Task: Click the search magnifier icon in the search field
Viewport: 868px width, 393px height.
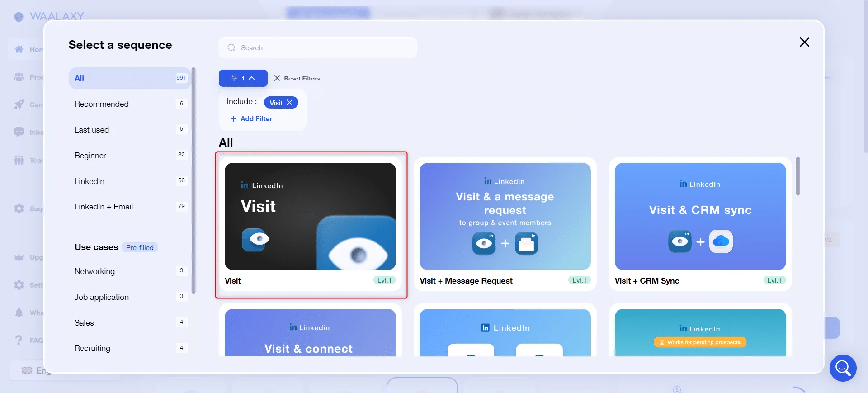Action: pos(231,47)
